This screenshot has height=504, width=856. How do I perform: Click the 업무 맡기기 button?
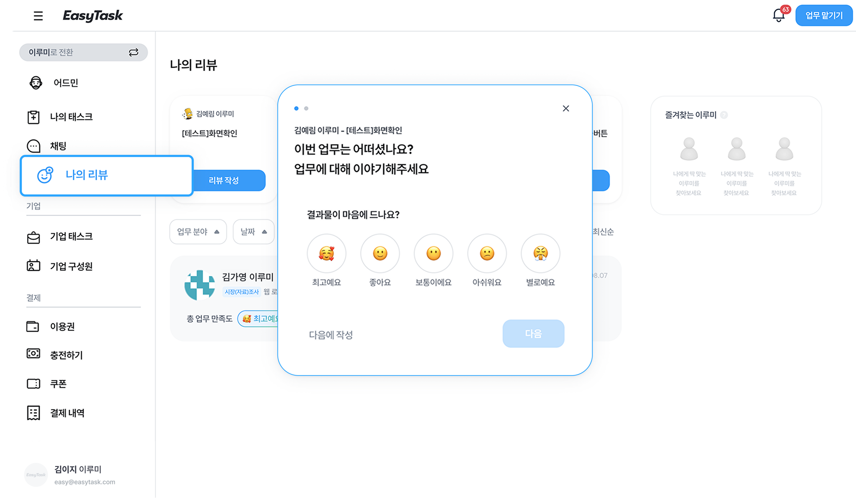click(x=824, y=15)
